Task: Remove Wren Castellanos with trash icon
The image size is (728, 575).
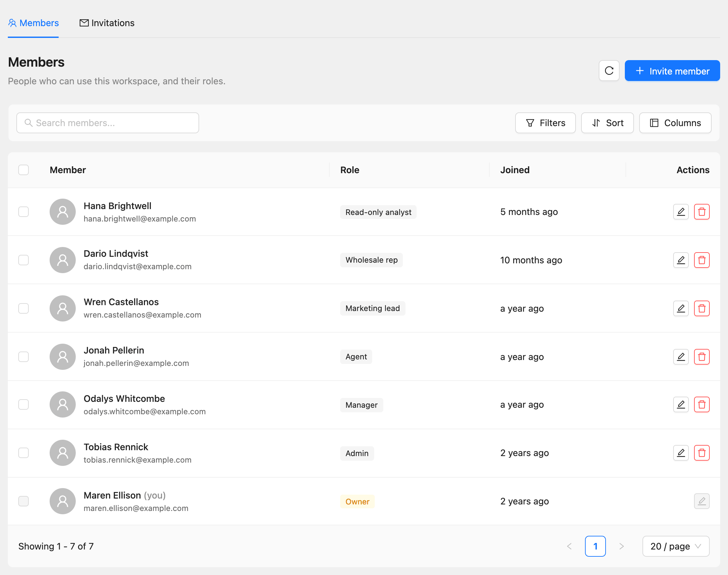Action: pyautogui.click(x=702, y=308)
